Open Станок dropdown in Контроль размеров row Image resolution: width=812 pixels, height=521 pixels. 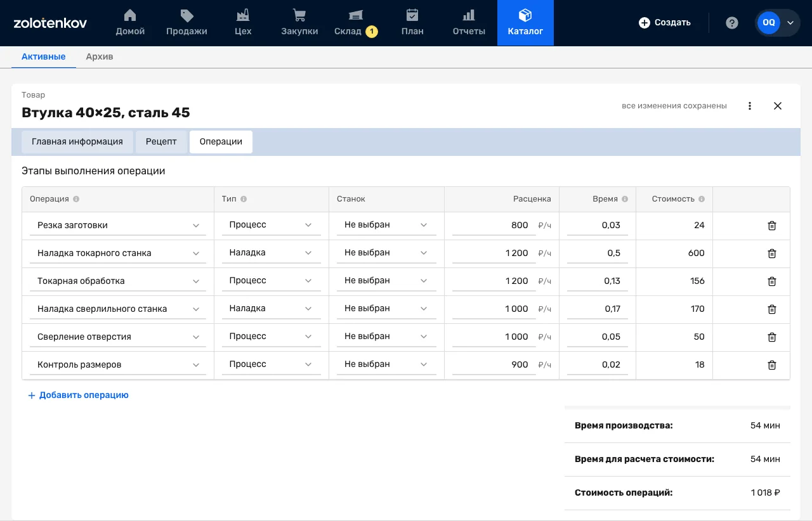pyautogui.click(x=386, y=364)
